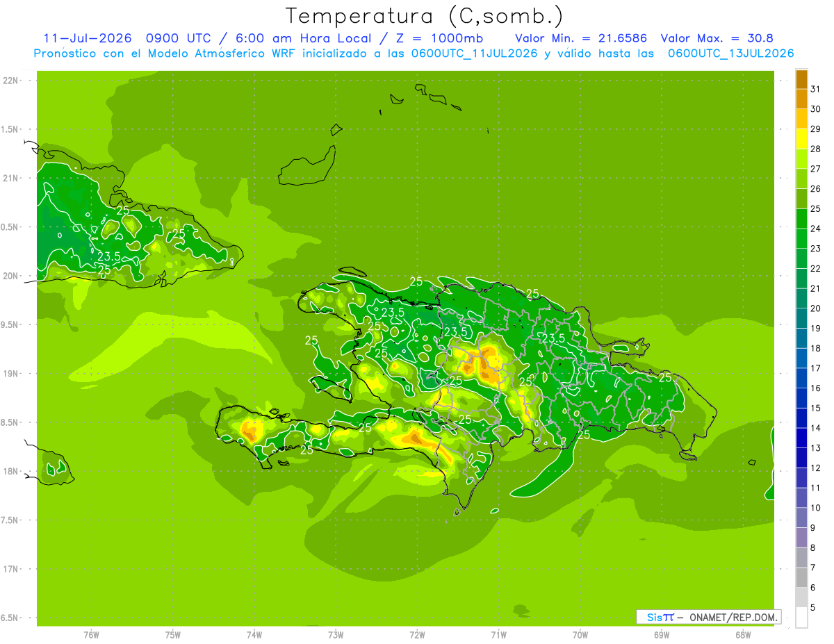
Task: Select the date text "11-Jul-2026"
Action: click(x=88, y=38)
